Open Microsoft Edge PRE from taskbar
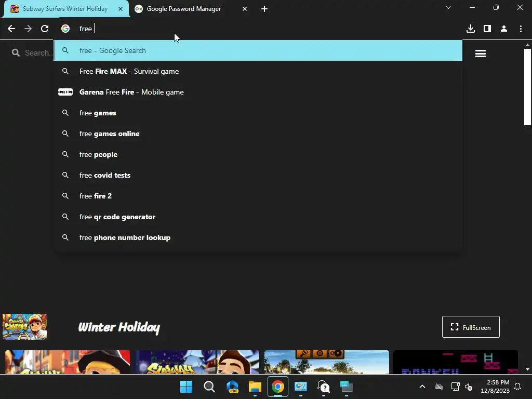The width and height of the screenshot is (532, 399). click(232, 387)
